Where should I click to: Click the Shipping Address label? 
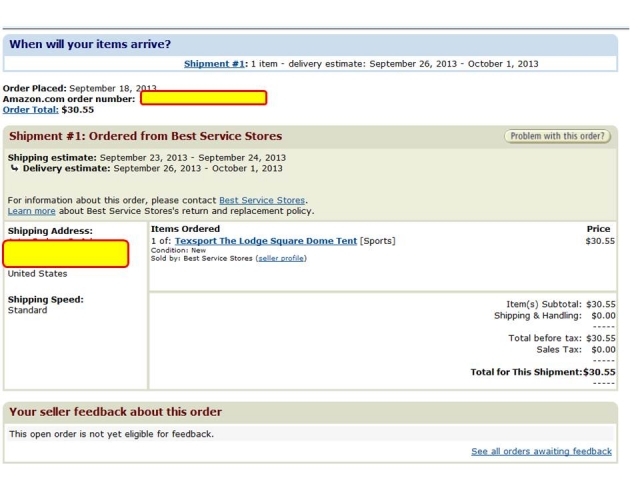click(50, 231)
